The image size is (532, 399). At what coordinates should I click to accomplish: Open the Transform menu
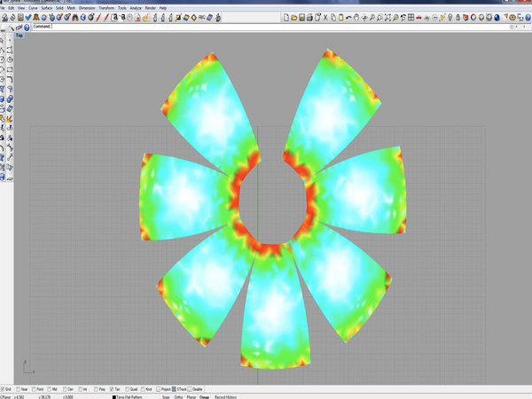click(x=106, y=8)
